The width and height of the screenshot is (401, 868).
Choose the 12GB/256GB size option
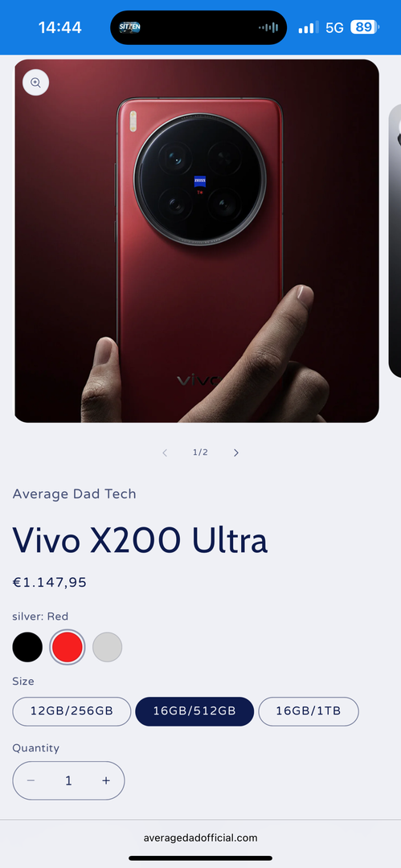pos(72,711)
